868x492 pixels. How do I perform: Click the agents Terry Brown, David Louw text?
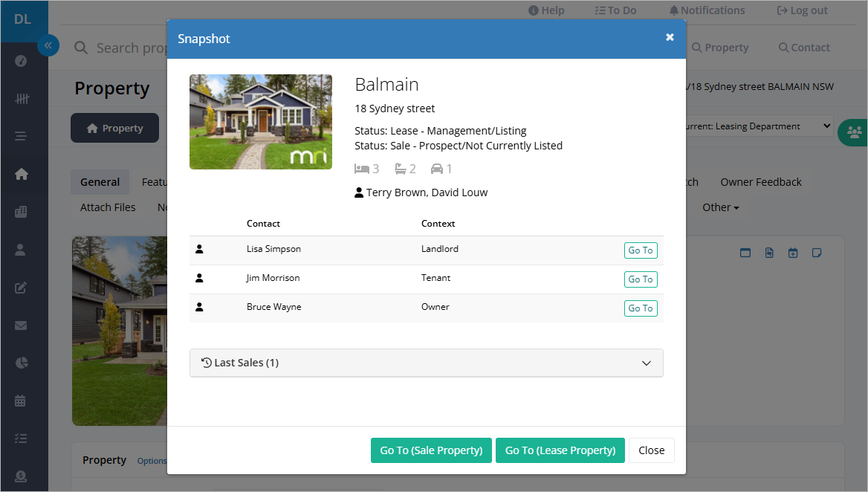click(x=427, y=192)
